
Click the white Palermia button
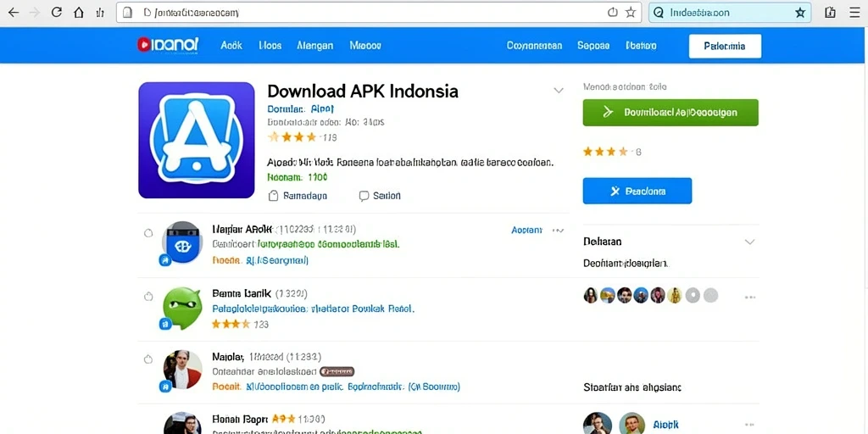click(x=725, y=46)
